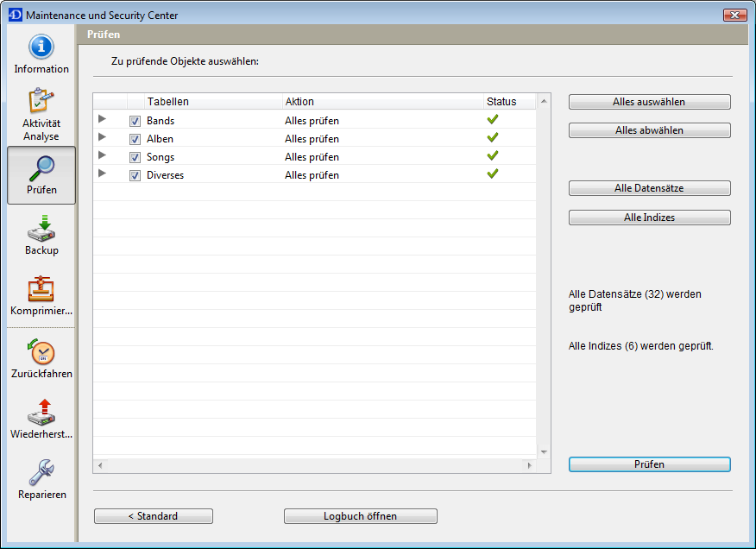Expand the Alben row triangle
The width and height of the screenshot is (756, 549).
102,137
